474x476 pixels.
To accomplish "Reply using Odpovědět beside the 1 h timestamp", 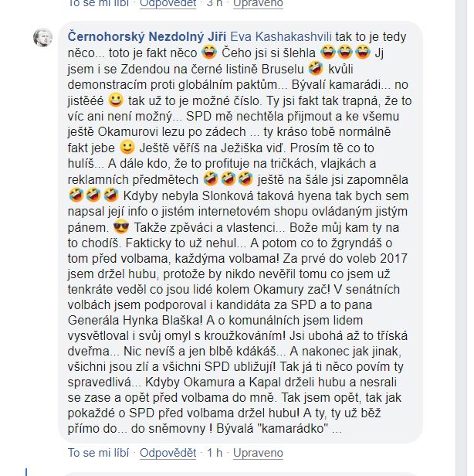I will [x=168, y=453].
